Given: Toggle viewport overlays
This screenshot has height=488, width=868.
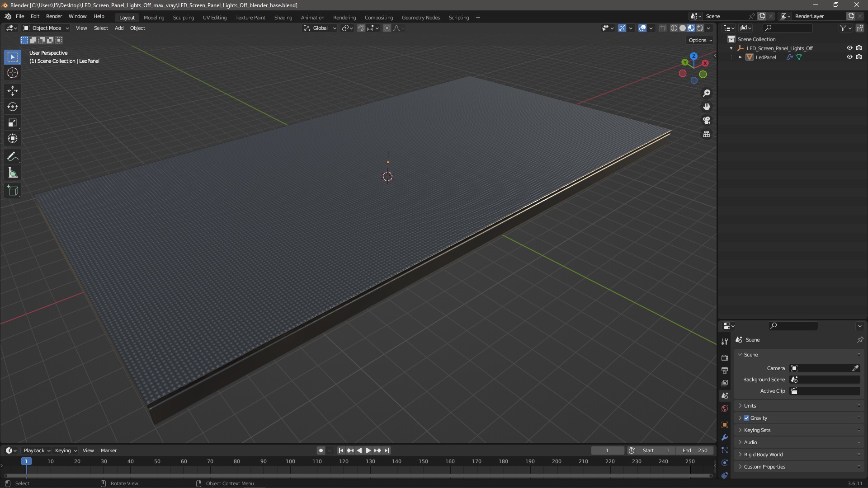Looking at the screenshot, I should (x=642, y=28).
